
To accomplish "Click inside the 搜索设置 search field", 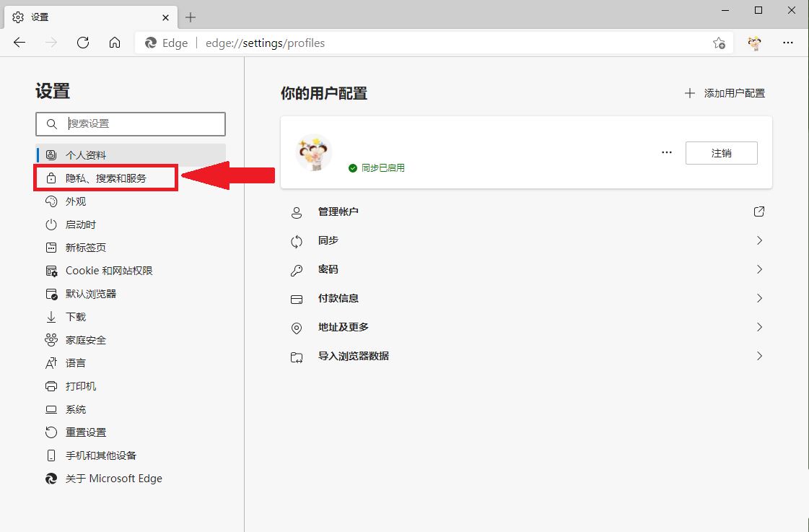I will 130,123.
